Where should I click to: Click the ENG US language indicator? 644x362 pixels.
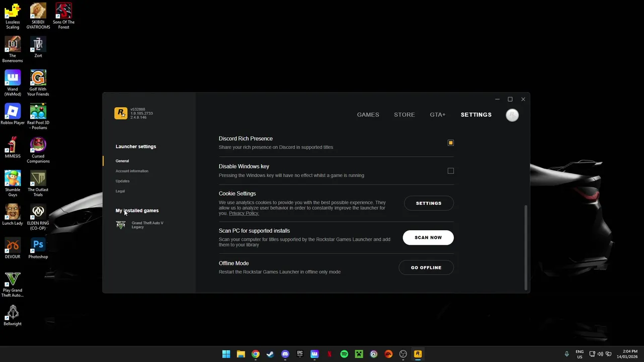point(580,354)
